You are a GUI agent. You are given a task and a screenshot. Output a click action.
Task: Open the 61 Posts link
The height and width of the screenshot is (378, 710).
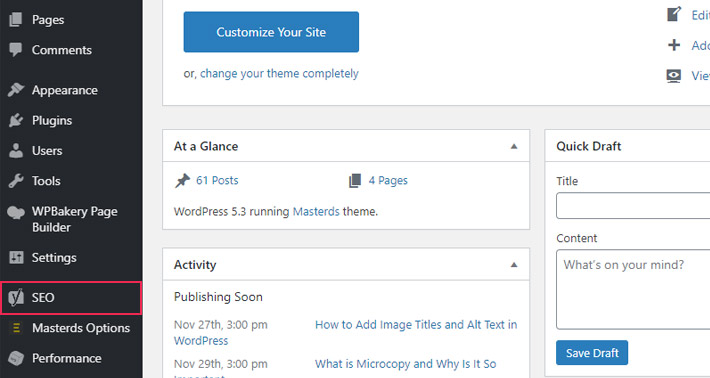[x=217, y=180]
